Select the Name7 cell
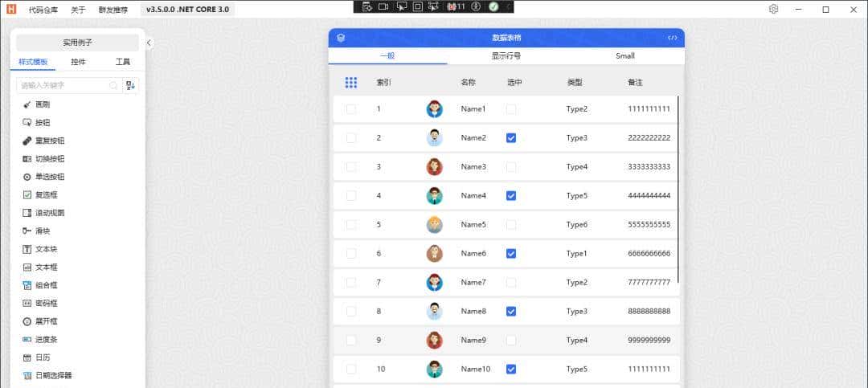 [473, 282]
